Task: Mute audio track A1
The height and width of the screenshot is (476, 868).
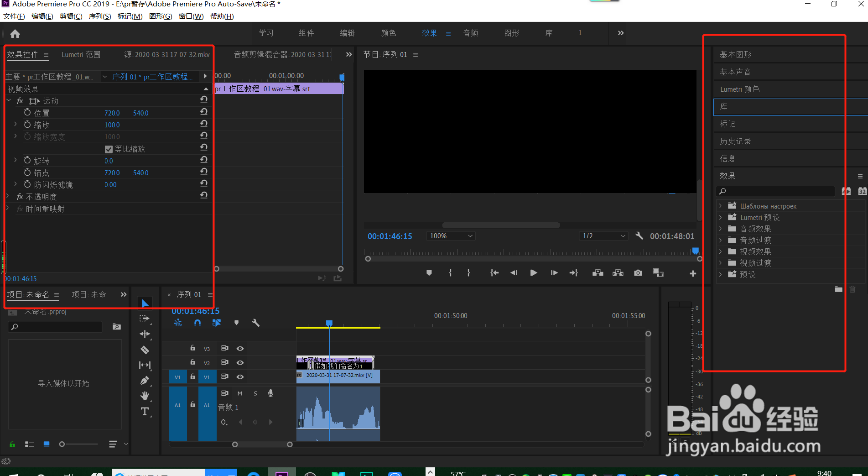Action: (240, 393)
